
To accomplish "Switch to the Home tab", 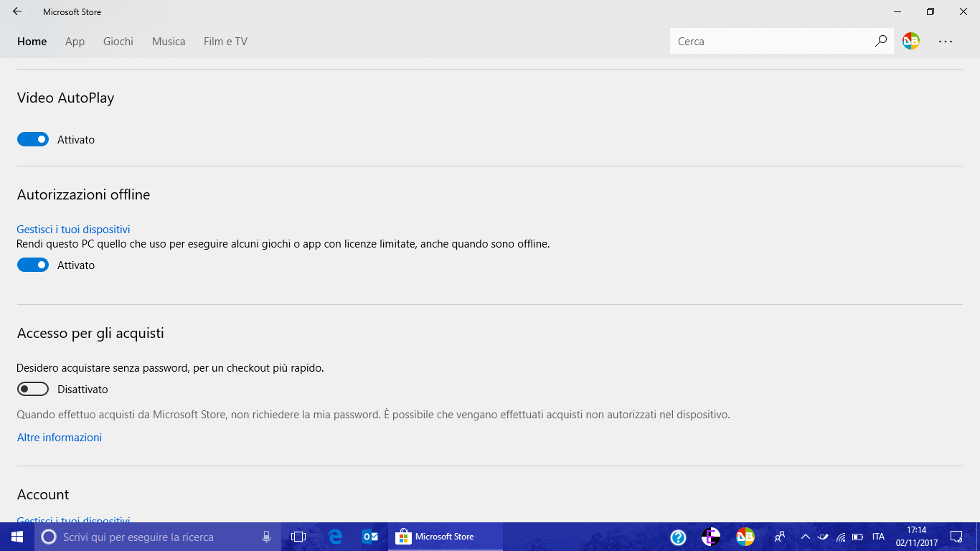I will click(x=32, y=42).
